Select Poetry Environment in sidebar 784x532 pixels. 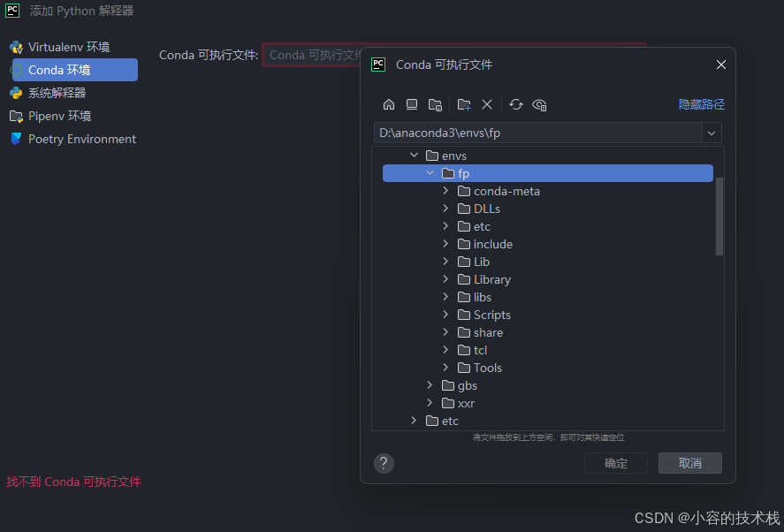(73, 139)
